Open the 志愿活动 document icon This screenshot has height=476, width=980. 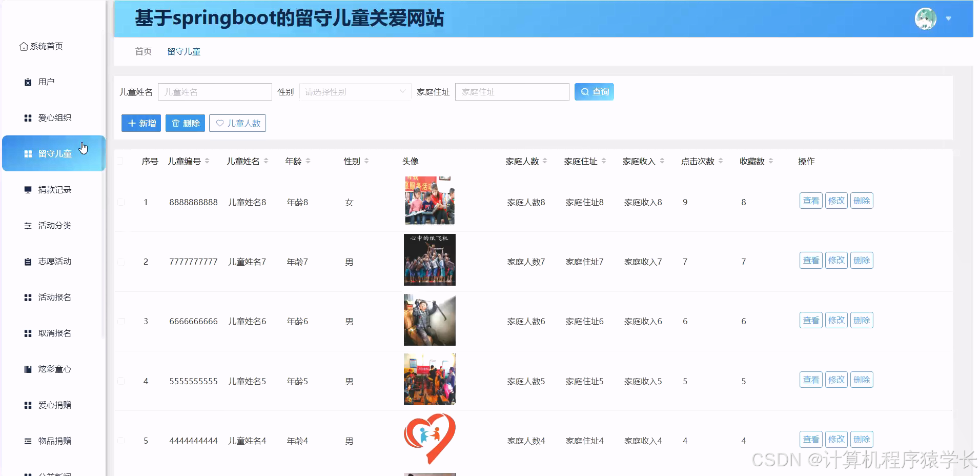(28, 261)
